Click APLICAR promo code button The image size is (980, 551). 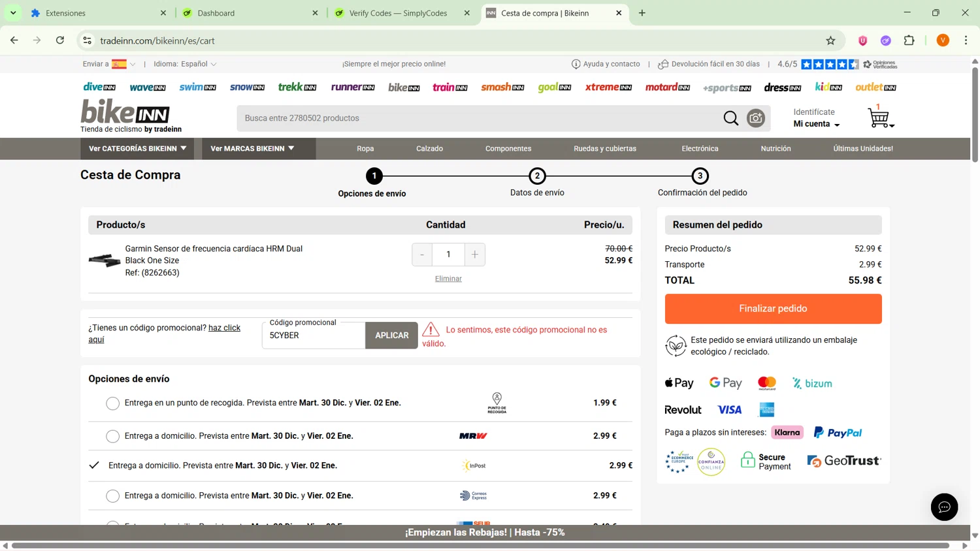pos(391,336)
